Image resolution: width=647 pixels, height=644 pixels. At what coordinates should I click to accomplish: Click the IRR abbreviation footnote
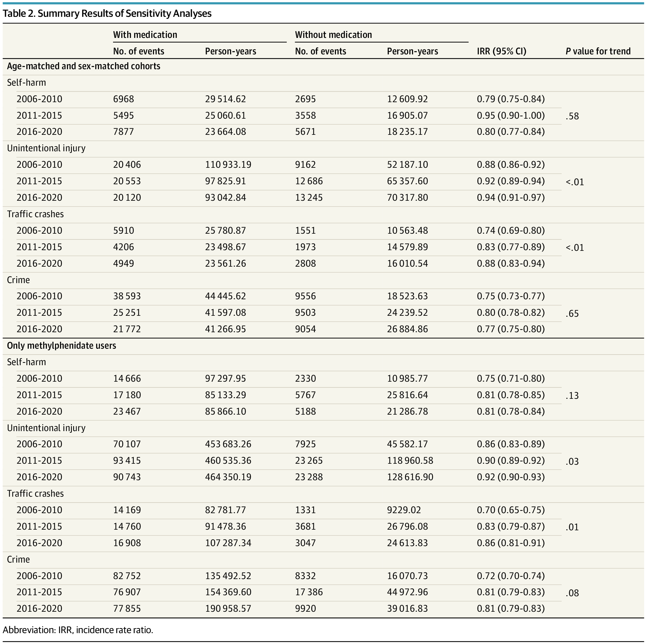pos(78,630)
